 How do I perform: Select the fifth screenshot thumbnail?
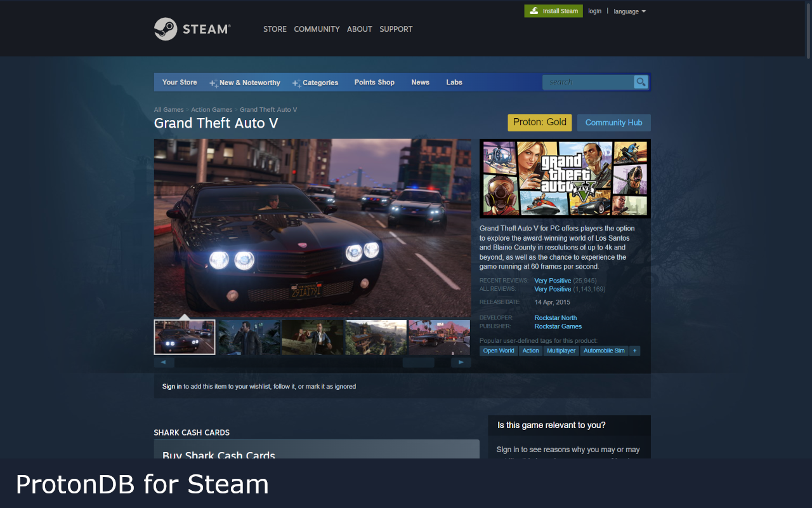tap(439, 337)
